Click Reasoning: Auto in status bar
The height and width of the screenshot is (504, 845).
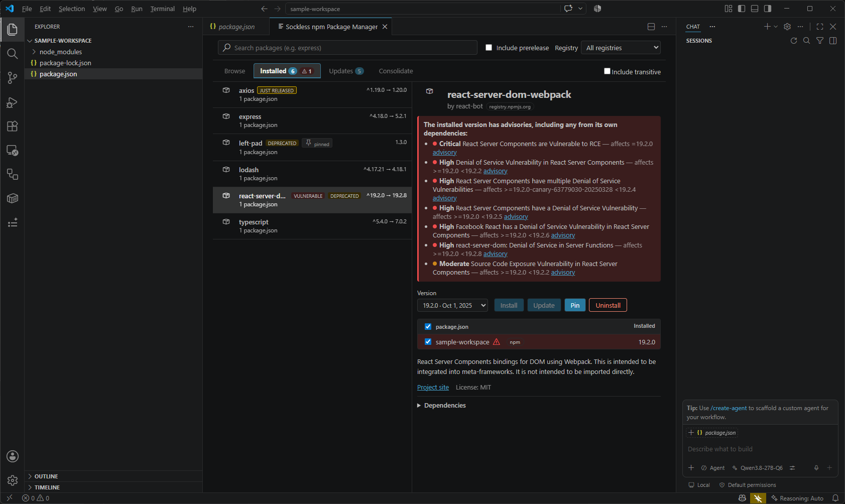(x=797, y=498)
